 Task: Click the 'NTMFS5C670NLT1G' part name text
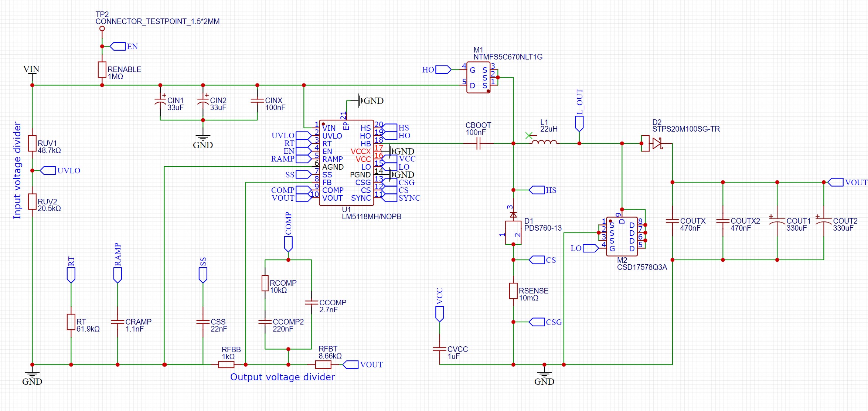coord(508,57)
